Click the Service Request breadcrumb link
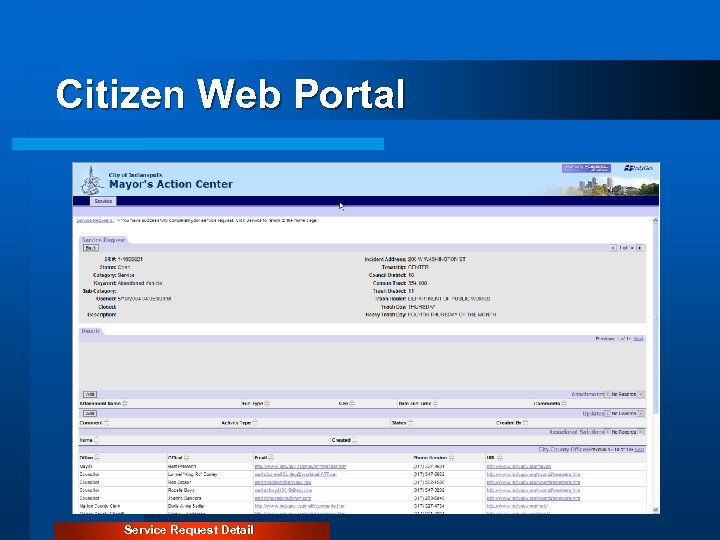Screen dimensions: 720x540 [x=95, y=220]
